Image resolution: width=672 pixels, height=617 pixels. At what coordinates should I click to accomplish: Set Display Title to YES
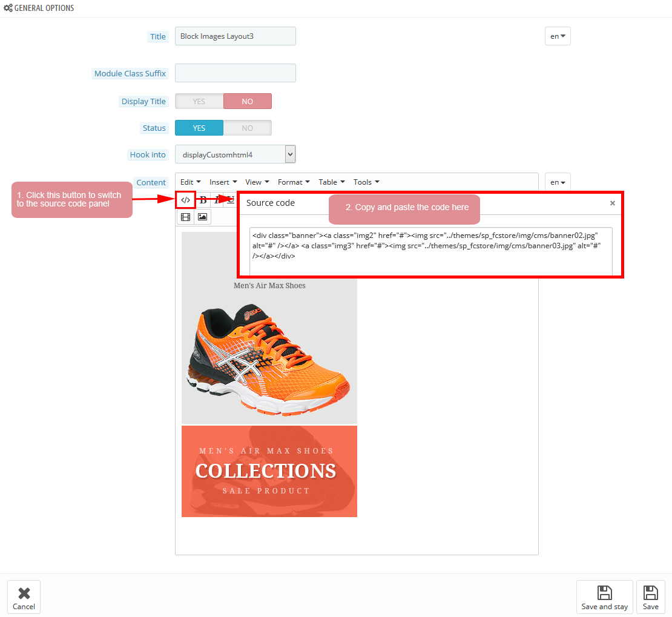[x=199, y=101]
